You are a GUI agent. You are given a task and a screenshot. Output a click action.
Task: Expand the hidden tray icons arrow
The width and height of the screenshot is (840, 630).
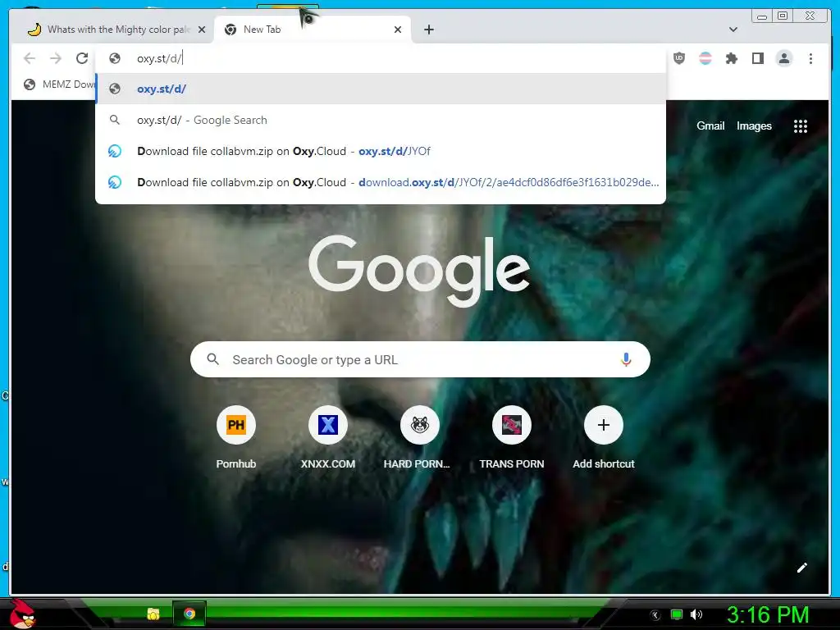655,615
